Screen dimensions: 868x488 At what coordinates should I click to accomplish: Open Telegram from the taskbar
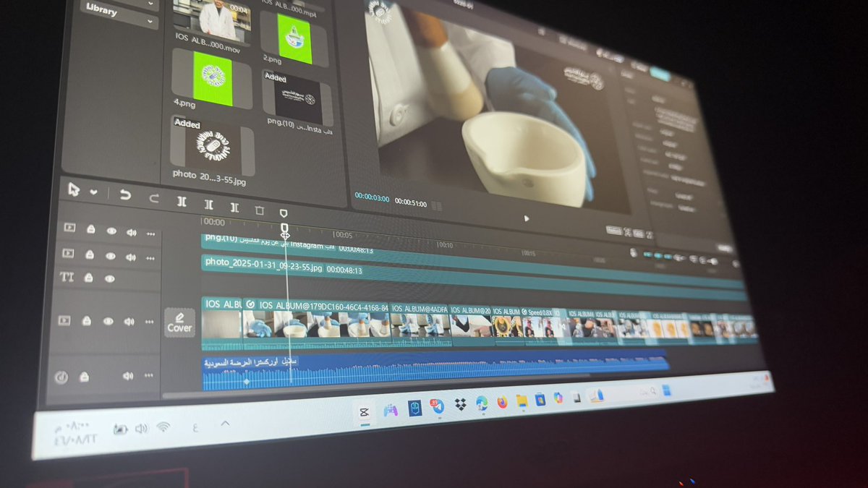(438, 406)
